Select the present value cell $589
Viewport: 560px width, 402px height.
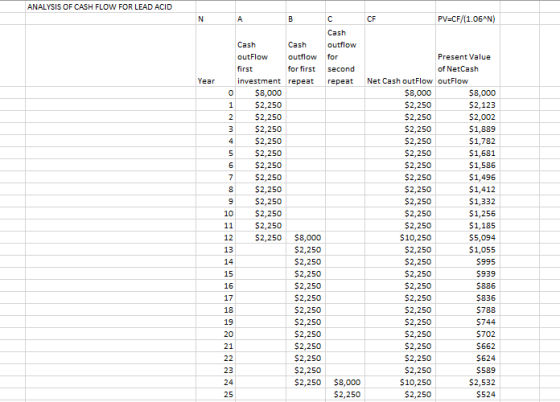click(468, 370)
